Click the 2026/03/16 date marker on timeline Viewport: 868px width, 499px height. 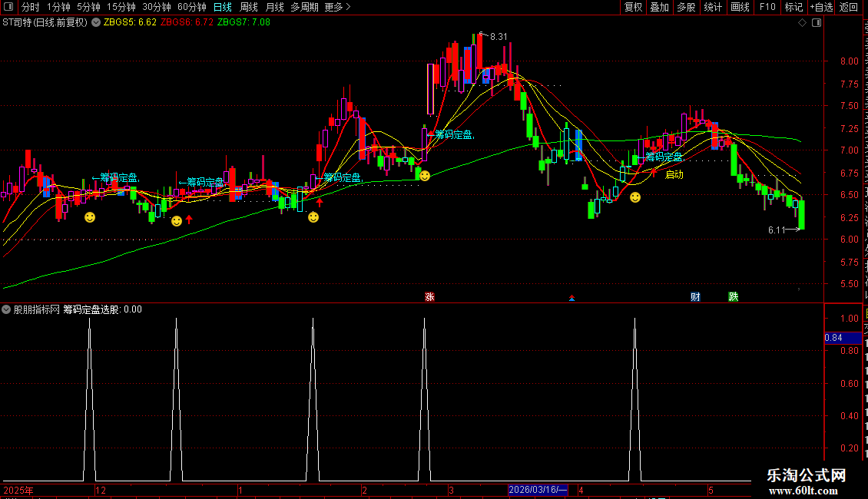[x=538, y=490]
